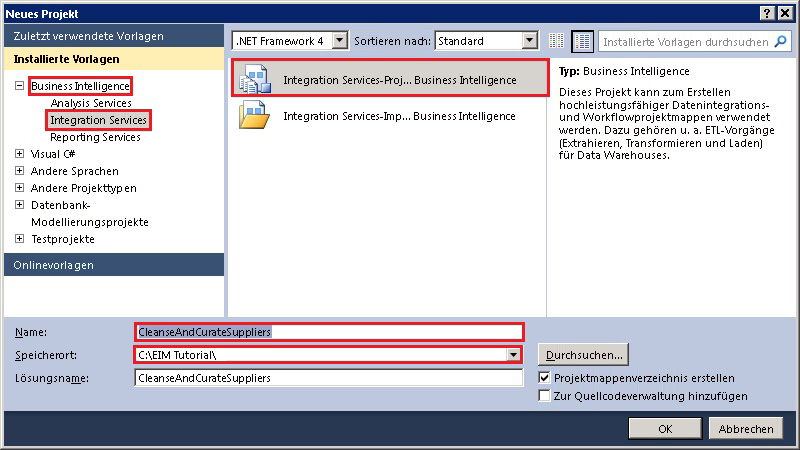Image resolution: width=800 pixels, height=450 pixels.
Task: Select the Integration Services project template icon
Action: click(x=255, y=79)
